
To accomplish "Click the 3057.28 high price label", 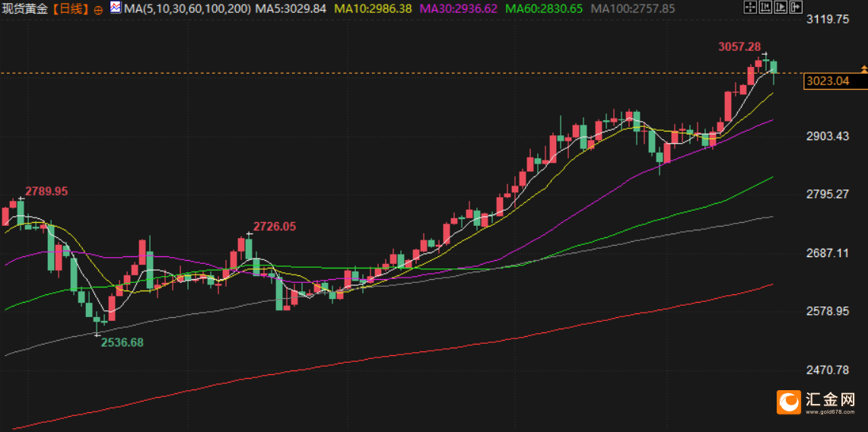I will point(740,47).
